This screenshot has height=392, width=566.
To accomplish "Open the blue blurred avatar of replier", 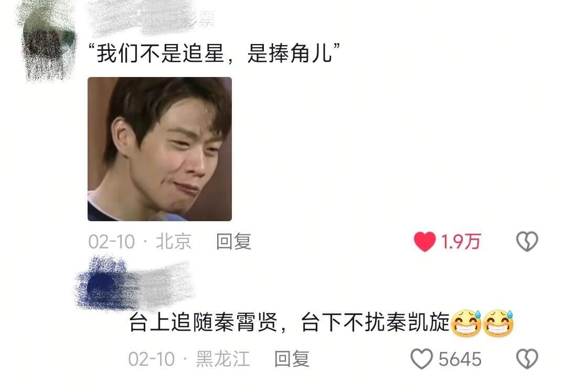I will click(102, 284).
